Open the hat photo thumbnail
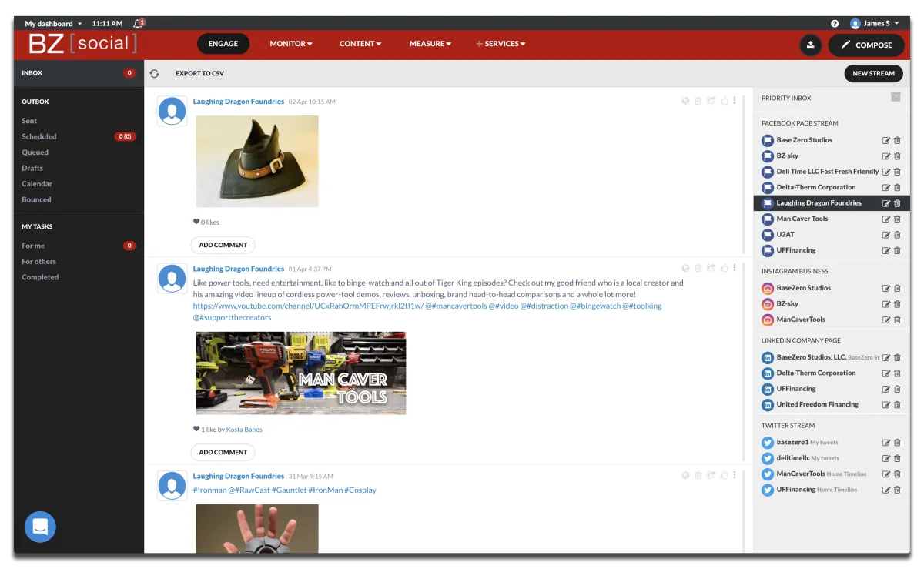Viewport: 924px width, 569px height. (257, 161)
